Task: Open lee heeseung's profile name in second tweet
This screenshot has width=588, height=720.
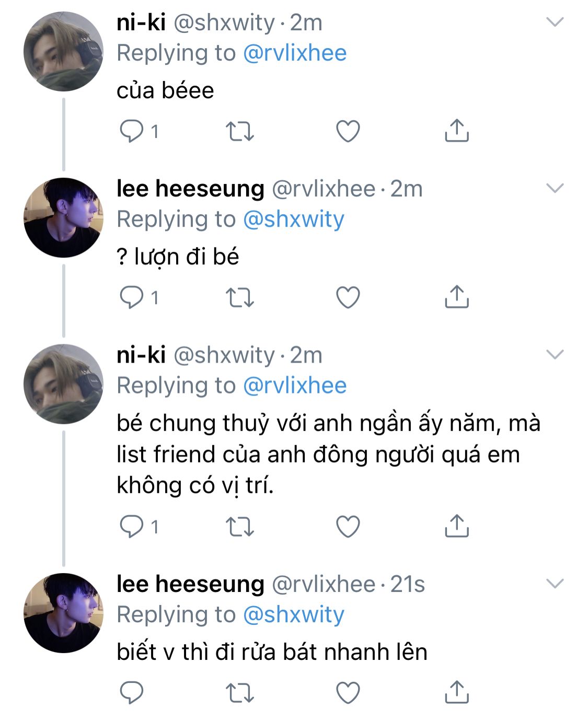Action: tap(190, 189)
